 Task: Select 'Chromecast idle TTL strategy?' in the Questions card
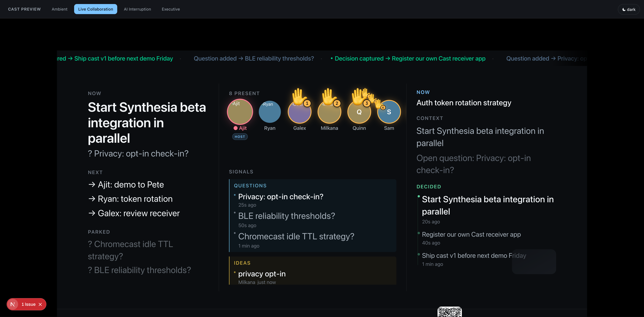pos(296,236)
